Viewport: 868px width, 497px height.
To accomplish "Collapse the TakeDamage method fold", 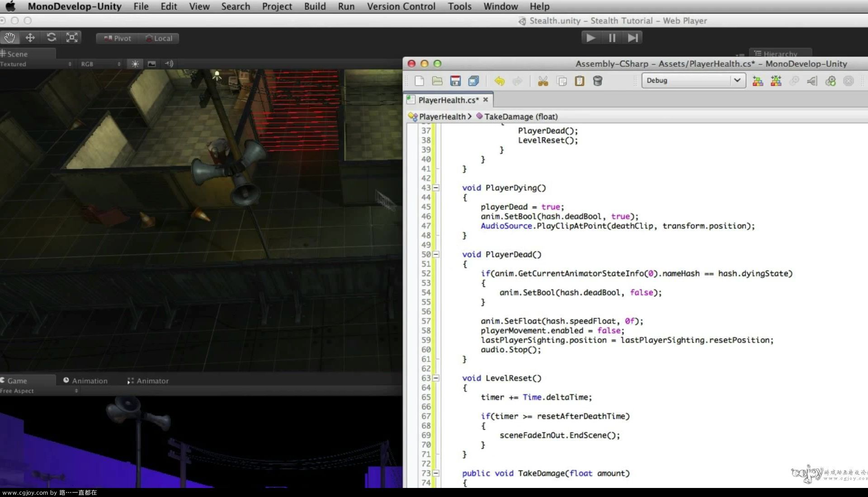I will [436, 473].
